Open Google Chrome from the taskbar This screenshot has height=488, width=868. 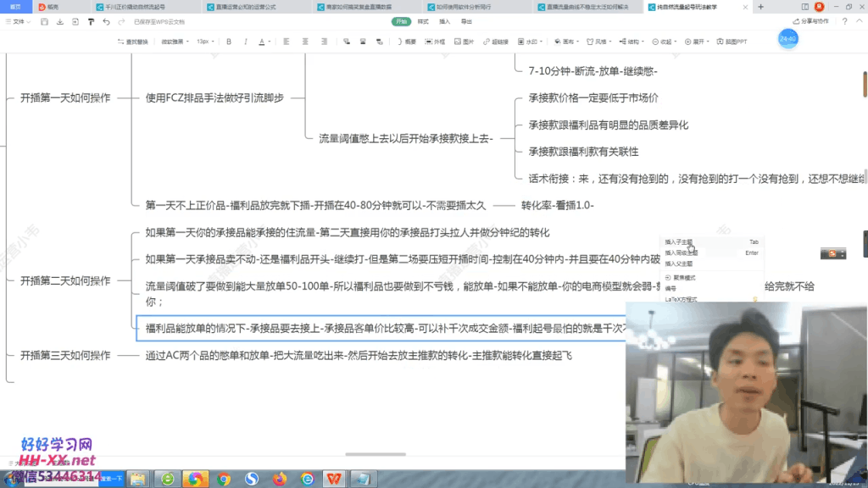[224, 479]
